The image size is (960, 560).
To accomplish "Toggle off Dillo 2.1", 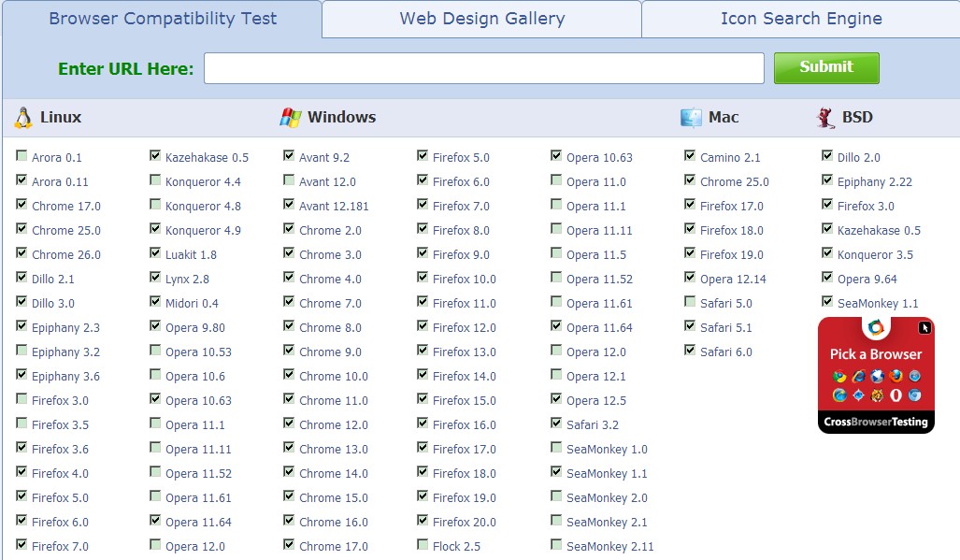I will pos(21,278).
